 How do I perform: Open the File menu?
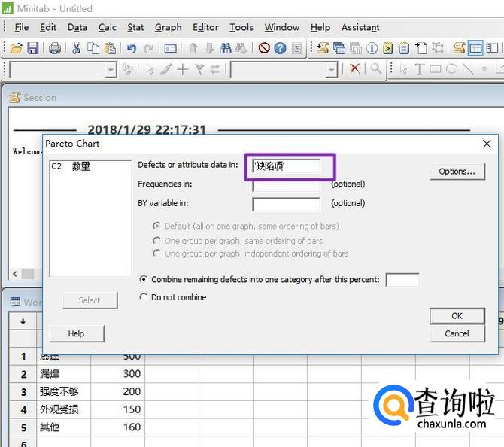point(22,27)
